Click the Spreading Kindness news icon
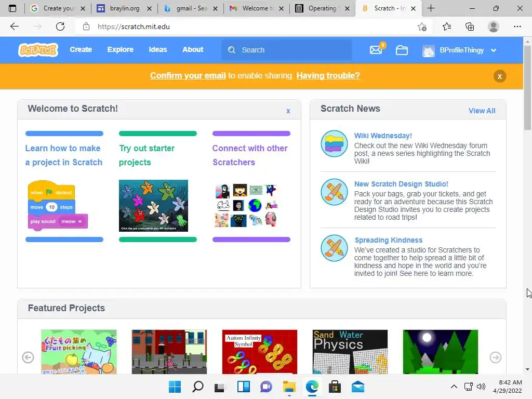This screenshot has width=532, height=399. pyautogui.click(x=334, y=248)
